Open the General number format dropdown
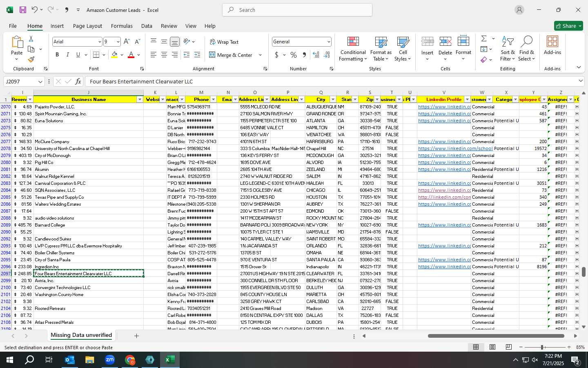Viewport: 588px width, 368px height. click(x=328, y=42)
